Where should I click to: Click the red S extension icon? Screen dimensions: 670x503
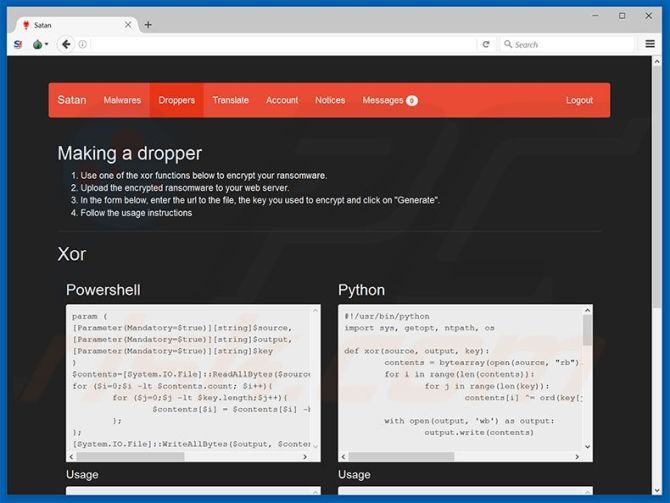pos(18,44)
